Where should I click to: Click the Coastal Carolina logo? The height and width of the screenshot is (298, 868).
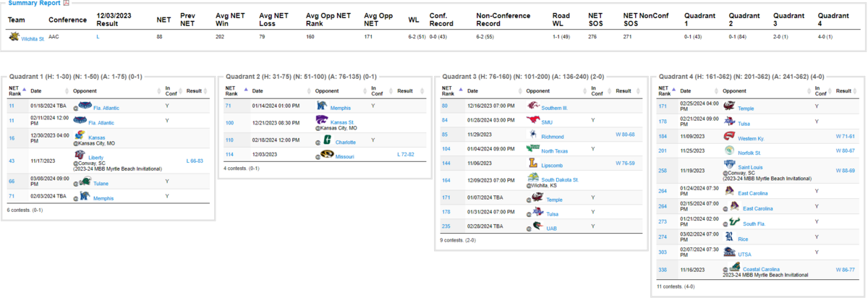[734, 267]
